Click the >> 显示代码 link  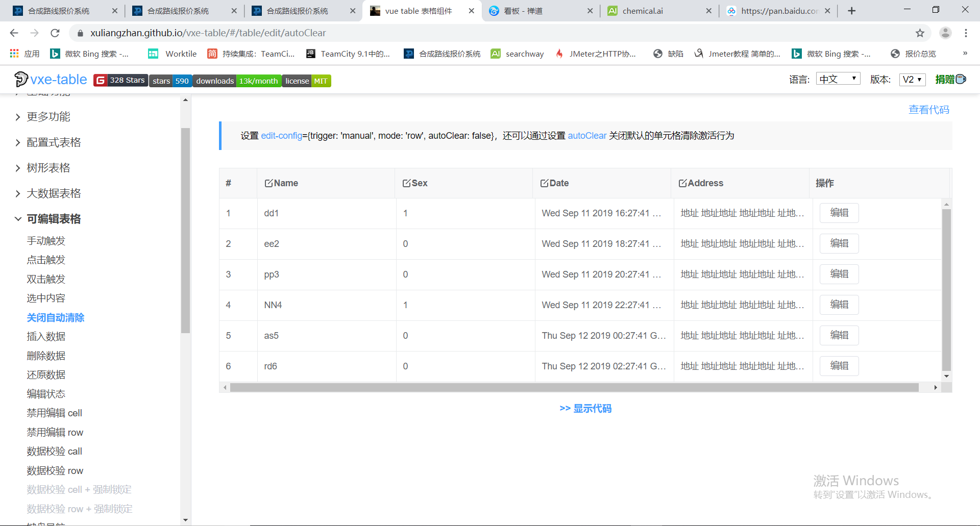coord(585,409)
